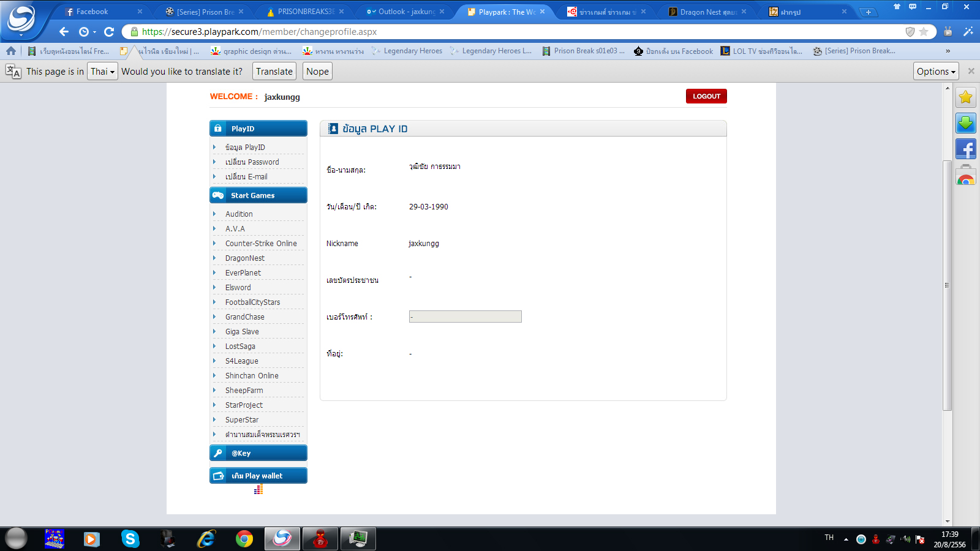Open the @Key section button
Image resolution: width=980 pixels, height=551 pixels.
coord(258,453)
